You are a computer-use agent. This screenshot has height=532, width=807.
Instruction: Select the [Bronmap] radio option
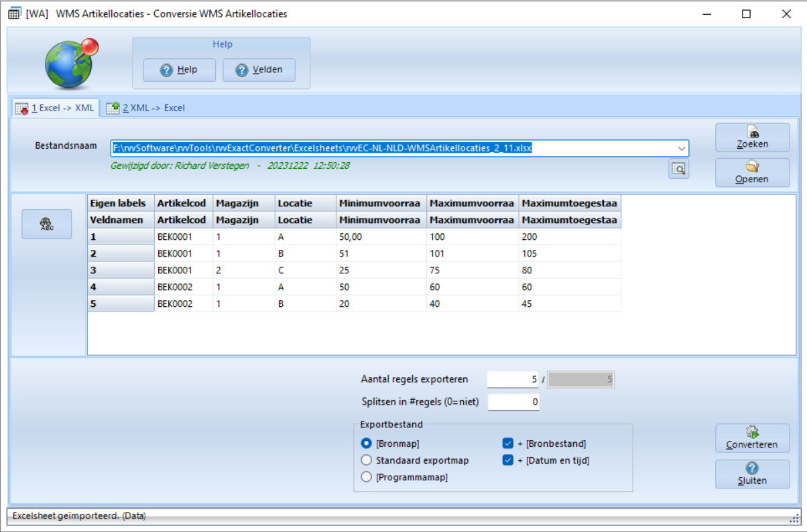point(366,443)
